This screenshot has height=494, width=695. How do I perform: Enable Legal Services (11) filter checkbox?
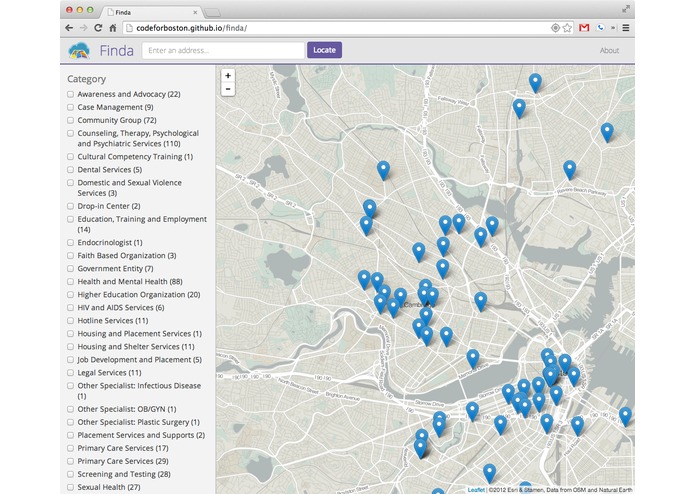click(70, 373)
